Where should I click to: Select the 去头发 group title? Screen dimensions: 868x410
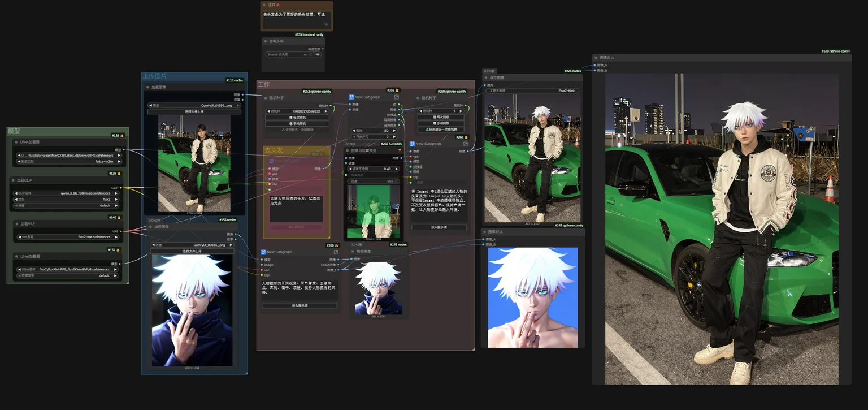(274, 150)
